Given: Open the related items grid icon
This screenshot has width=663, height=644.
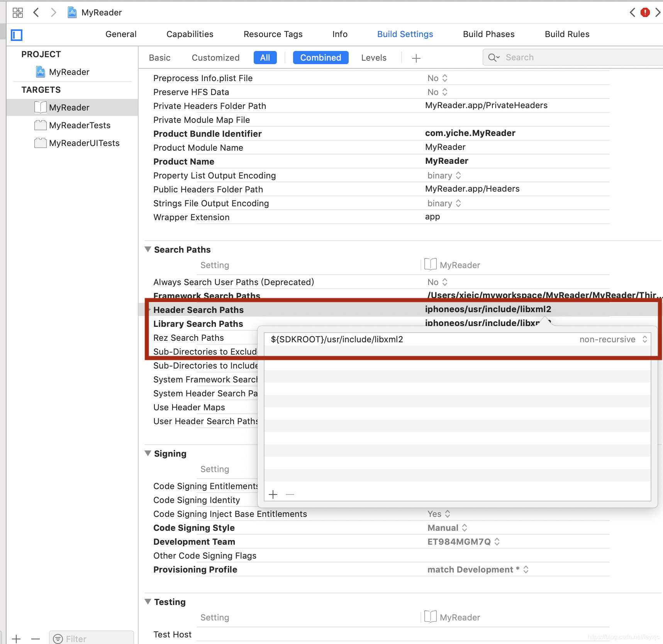Looking at the screenshot, I should [18, 13].
